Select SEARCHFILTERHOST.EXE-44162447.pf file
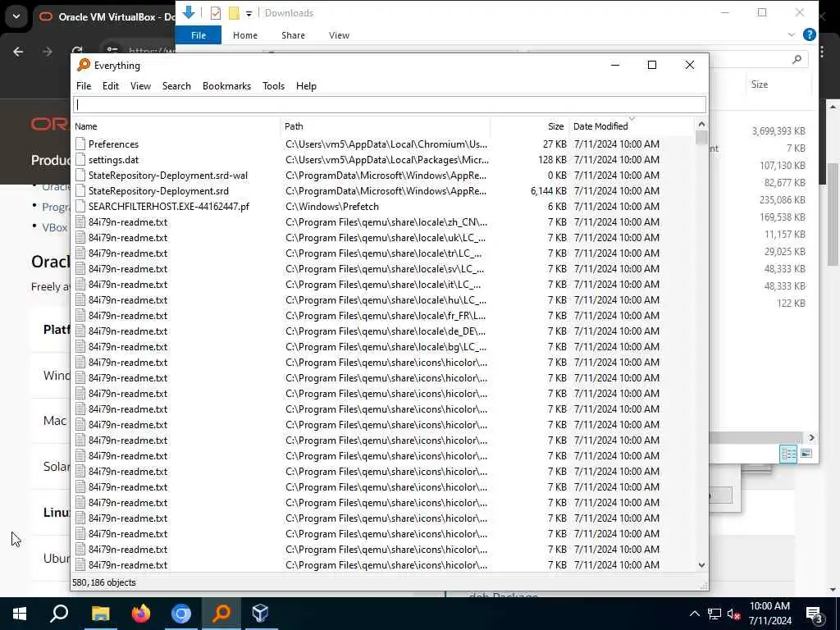This screenshot has width=840, height=630. [382, 206]
